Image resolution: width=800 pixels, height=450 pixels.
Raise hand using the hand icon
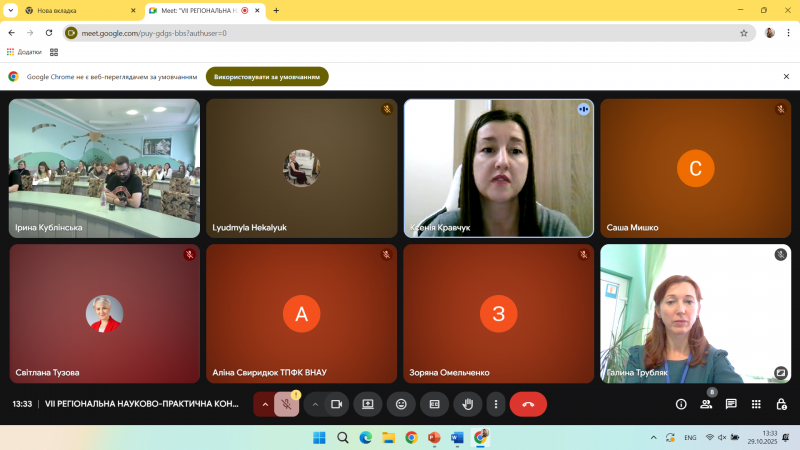466,404
